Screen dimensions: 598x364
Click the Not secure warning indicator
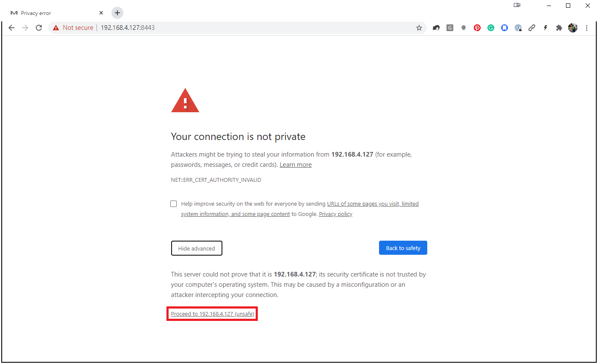point(73,28)
